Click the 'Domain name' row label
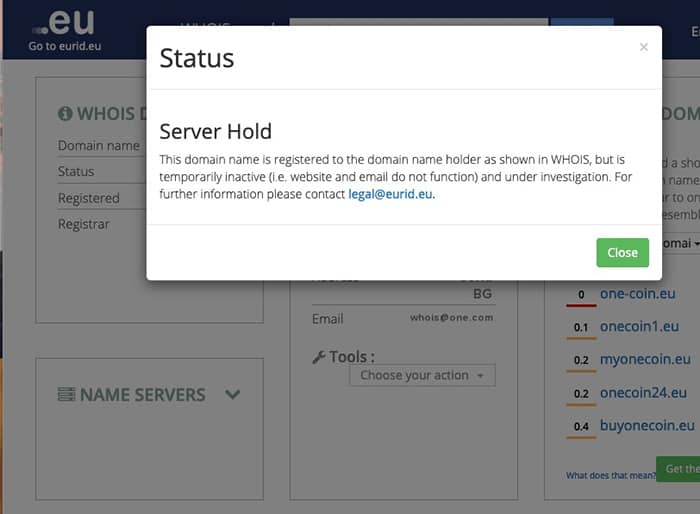Viewport: 700px width, 514px height. tap(99, 146)
